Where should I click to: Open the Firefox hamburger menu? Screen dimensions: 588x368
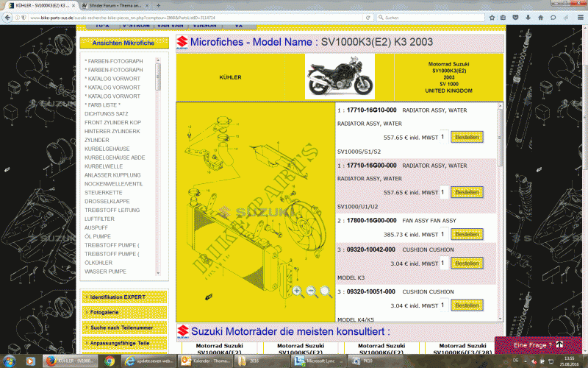[580, 18]
